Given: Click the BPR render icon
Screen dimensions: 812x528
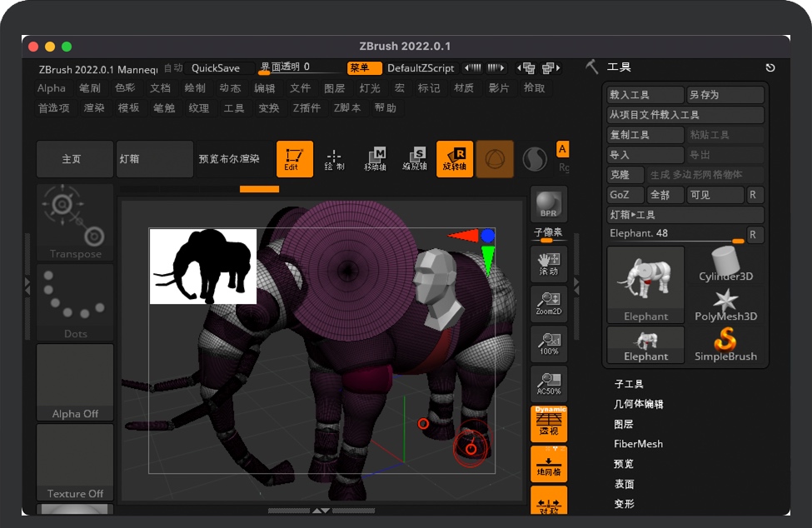Looking at the screenshot, I should tap(549, 204).
